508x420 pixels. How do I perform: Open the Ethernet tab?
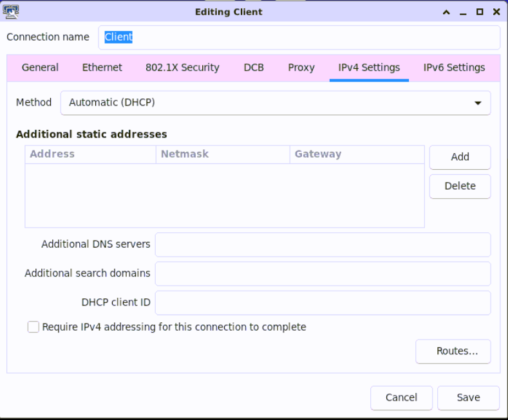point(102,68)
